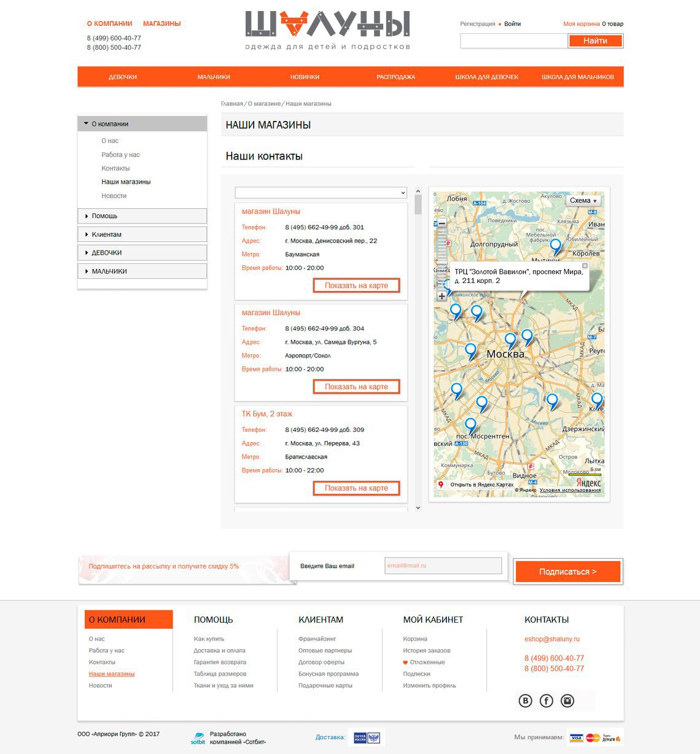Image resolution: width=700 pixels, height=754 pixels.
Task: Open the Франчайзинг footer link
Action: click(x=317, y=639)
